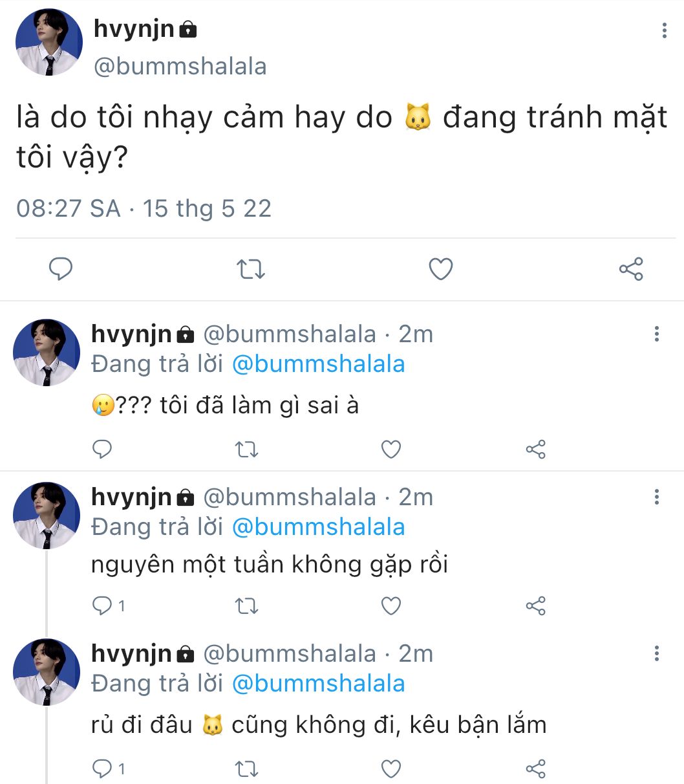
Task: Like the main tweet
Action: (441, 268)
